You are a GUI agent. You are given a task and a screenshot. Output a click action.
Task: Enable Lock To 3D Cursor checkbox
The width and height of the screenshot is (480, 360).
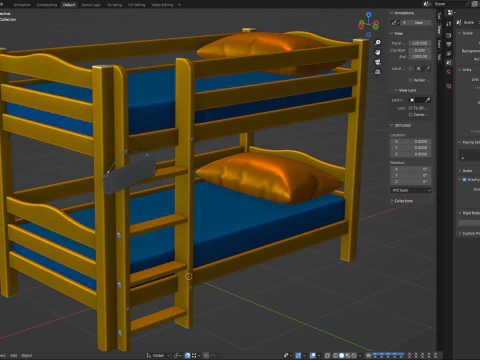pos(410,108)
